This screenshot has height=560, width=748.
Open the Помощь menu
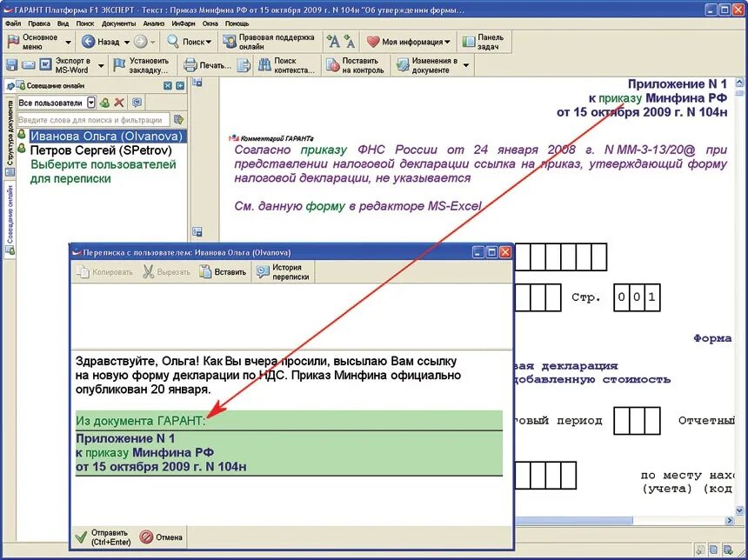237,23
